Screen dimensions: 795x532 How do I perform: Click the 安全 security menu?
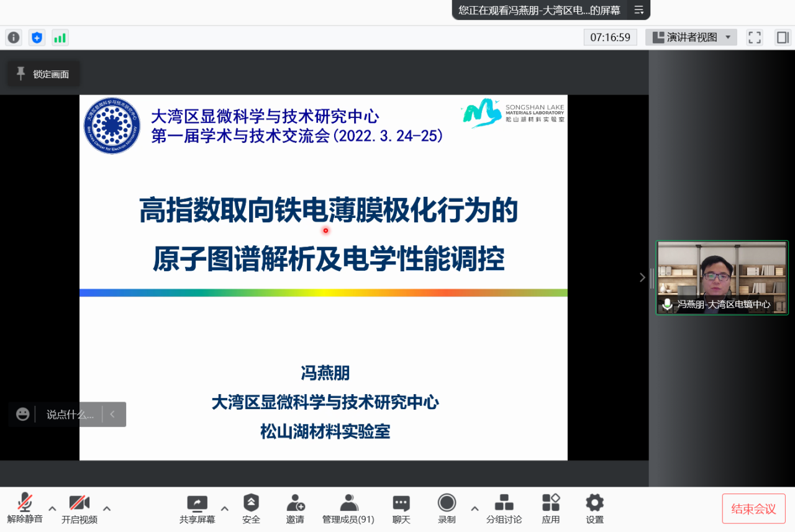click(251, 508)
